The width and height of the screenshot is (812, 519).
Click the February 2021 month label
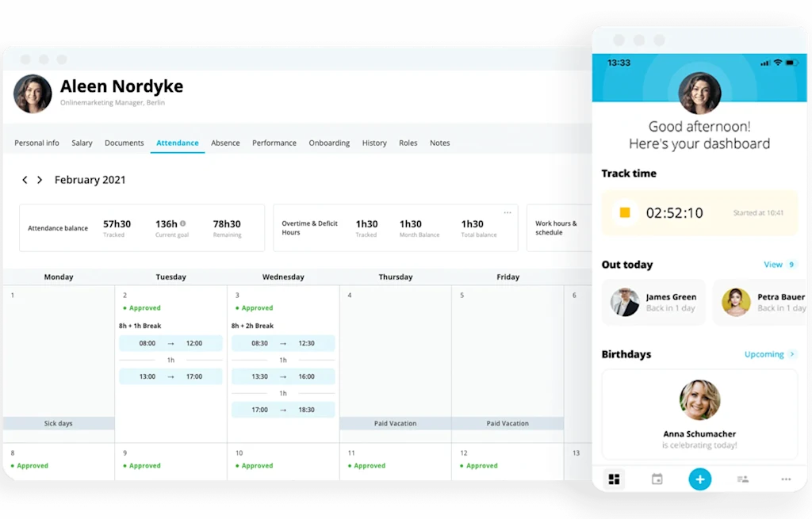coord(90,180)
